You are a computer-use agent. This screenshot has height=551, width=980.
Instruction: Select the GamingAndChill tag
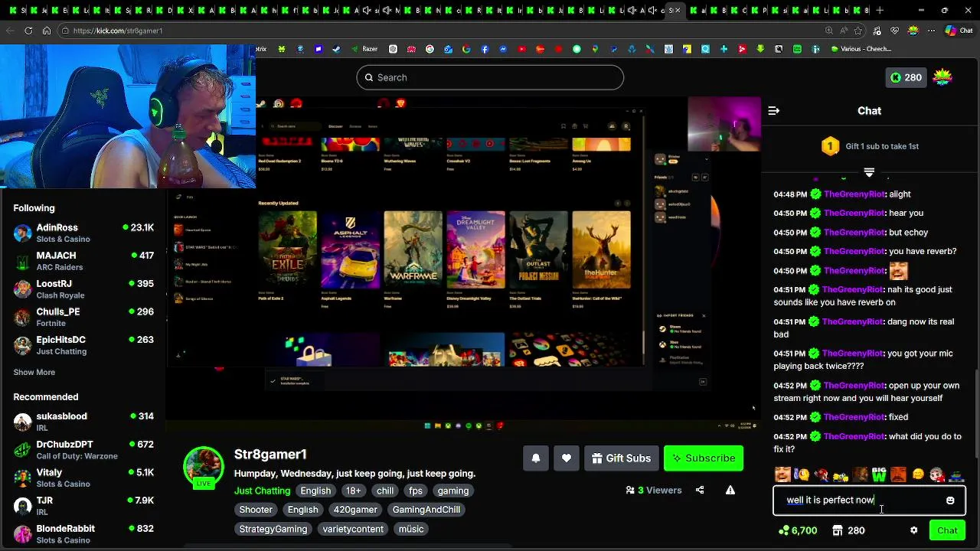coord(426,510)
